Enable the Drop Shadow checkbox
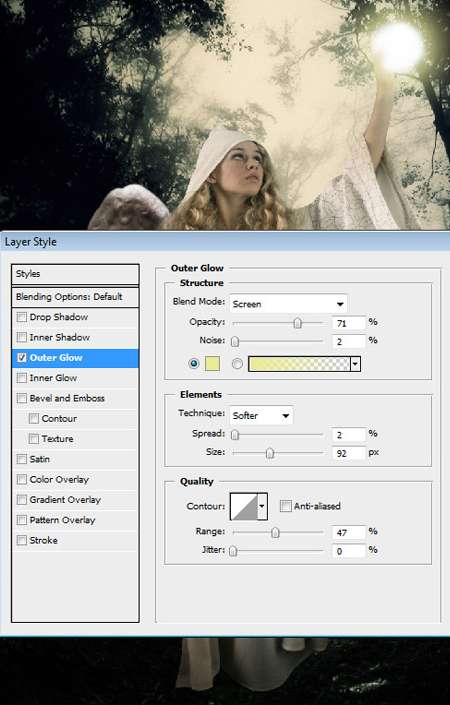 click(22, 317)
